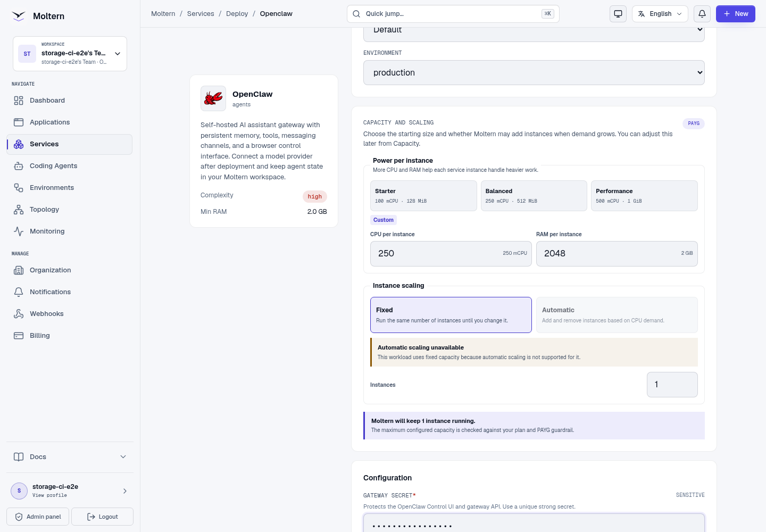Open the top bar notification bell
This screenshot has width=766, height=532.
coord(702,14)
